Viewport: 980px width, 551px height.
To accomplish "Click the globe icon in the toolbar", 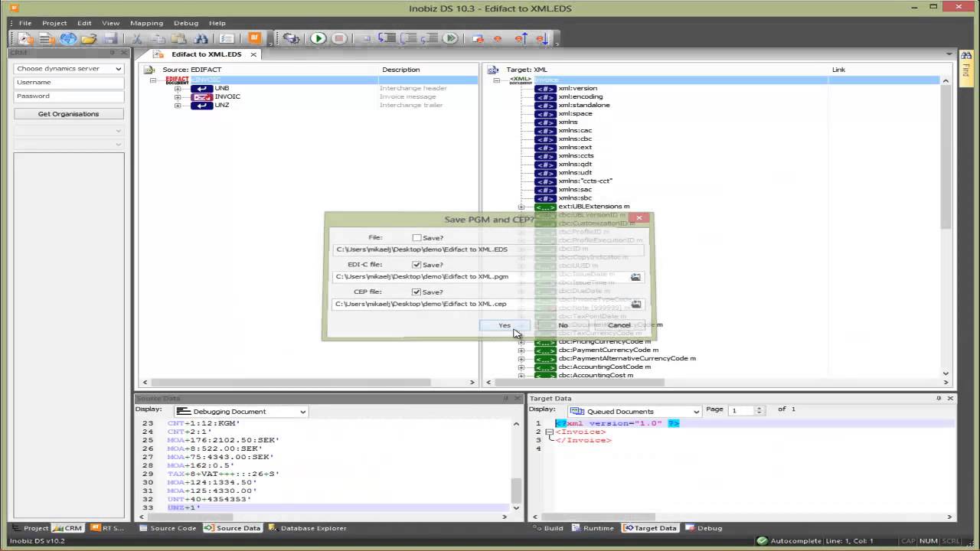I will click(x=68, y=38).
